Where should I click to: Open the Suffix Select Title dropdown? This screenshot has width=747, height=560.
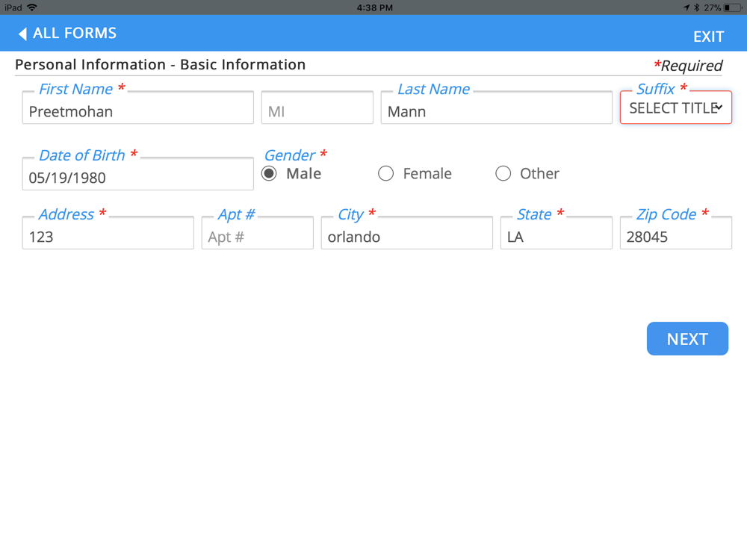click(675, 108)
